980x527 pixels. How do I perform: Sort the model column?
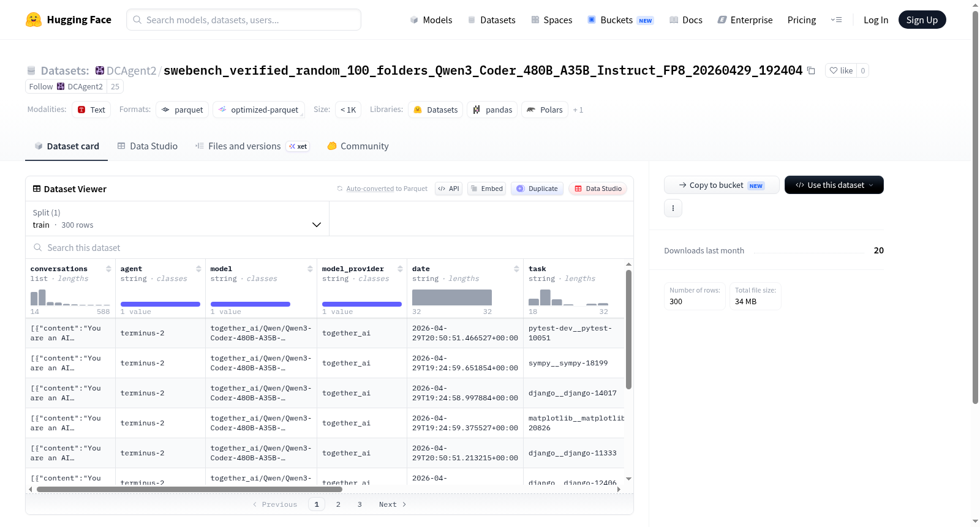310,269
